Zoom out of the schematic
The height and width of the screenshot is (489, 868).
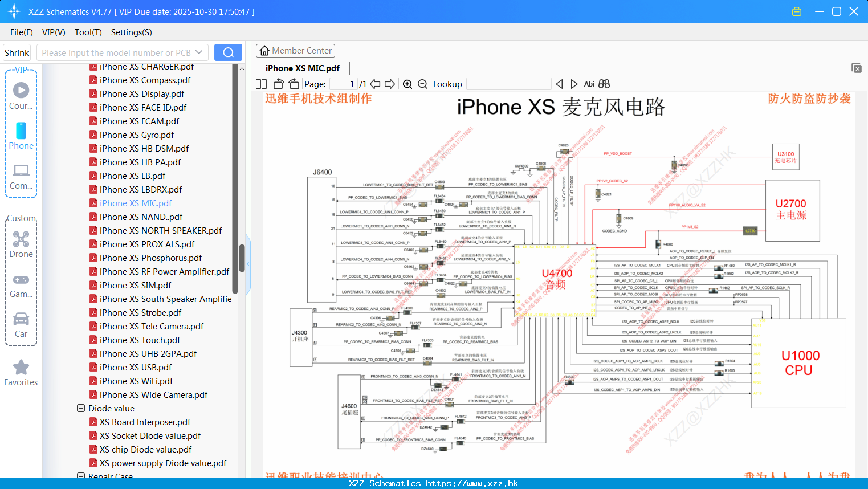tap(422, 84)
